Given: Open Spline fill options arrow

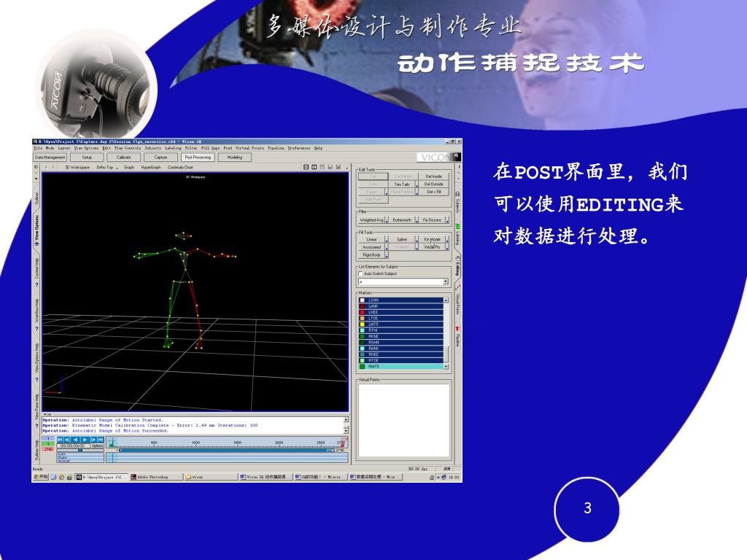Looking at the screenshot, I should pos(417,239).
